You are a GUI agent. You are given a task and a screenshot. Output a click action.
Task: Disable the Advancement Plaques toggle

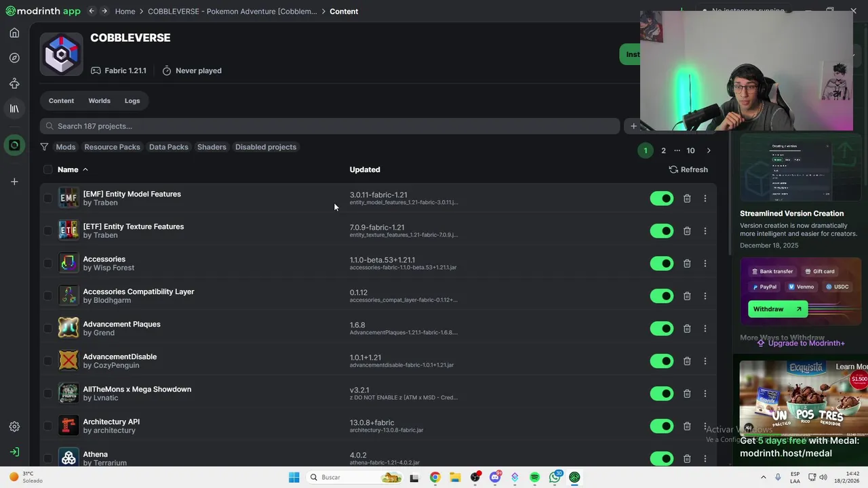(662, 328)
